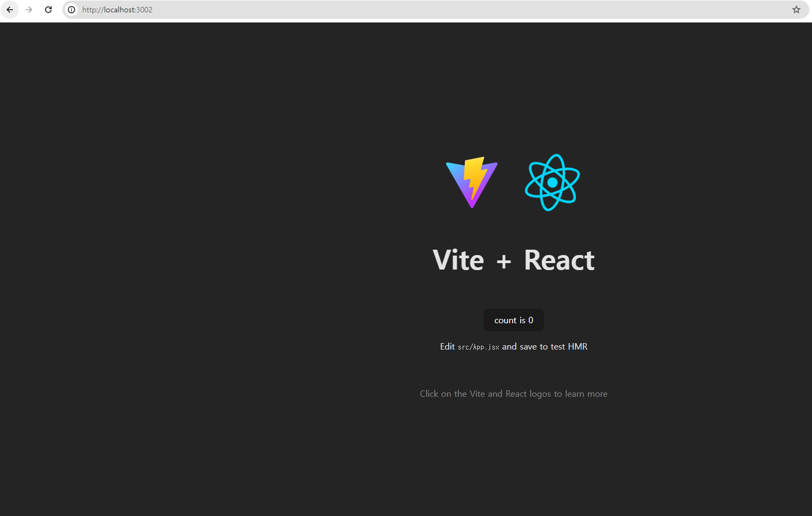Click the Vite lightning bolt logo
This screenshot has width=812, height=516.
(x=472, y=183)
